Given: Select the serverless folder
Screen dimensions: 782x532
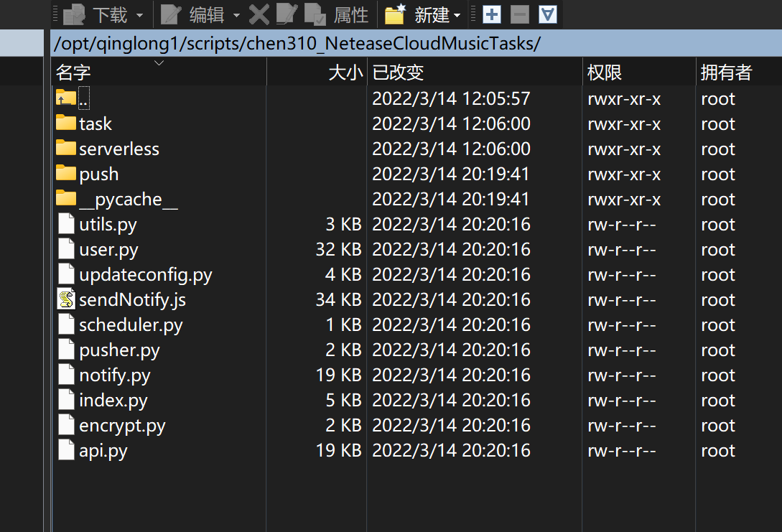Looking at the screenshot, I should (x=118, y=148).
